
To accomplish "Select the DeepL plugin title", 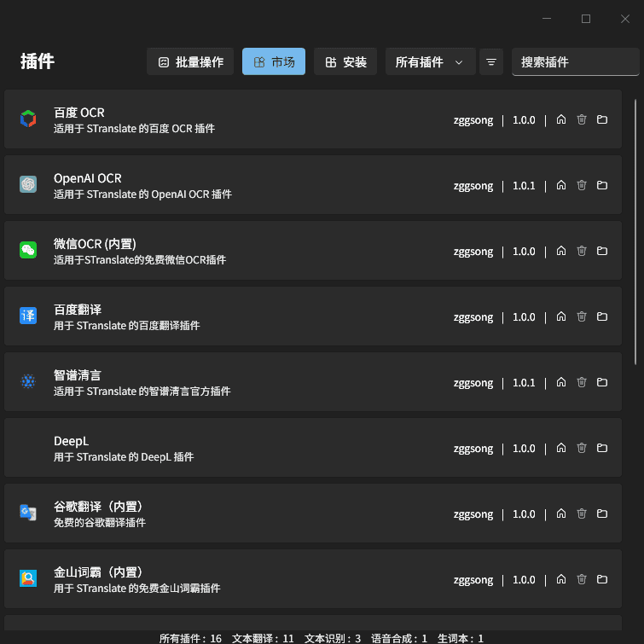I will [71, 441].
